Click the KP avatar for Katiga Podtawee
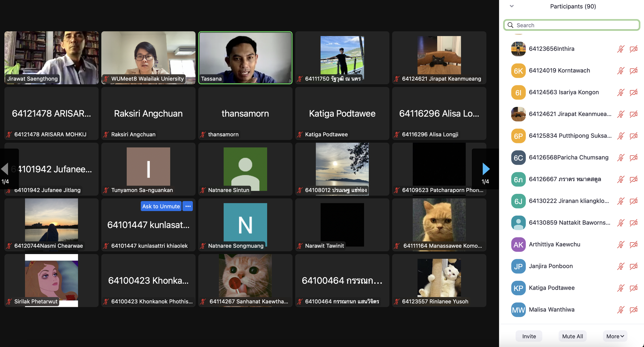The image size is (644, 347). tap(518, 288)
